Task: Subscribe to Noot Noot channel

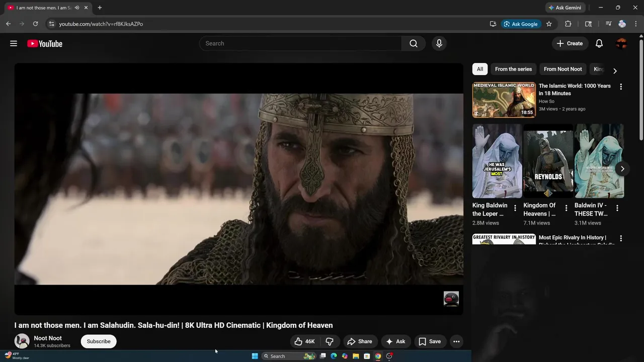Action: click(99, 341)
